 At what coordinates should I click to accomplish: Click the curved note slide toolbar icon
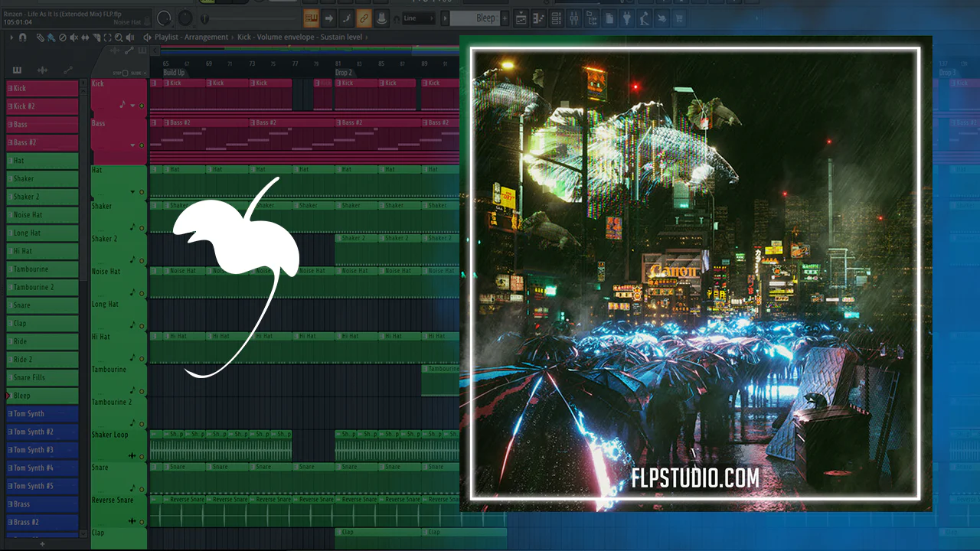tap(347, 18)
